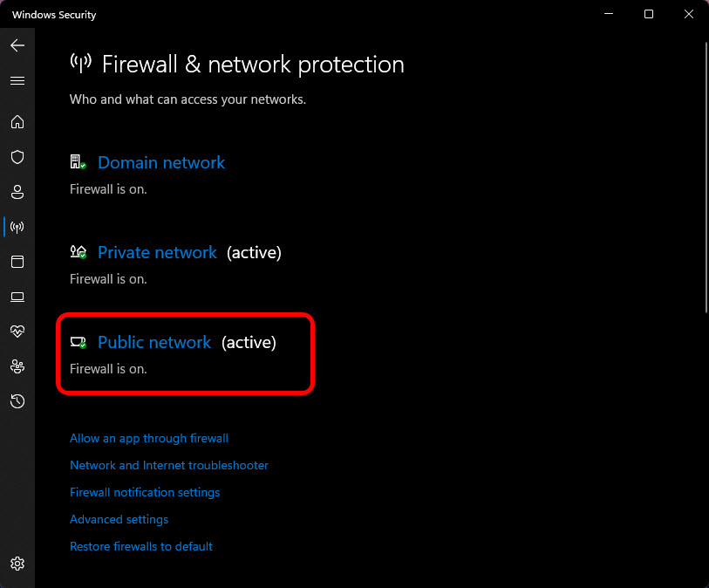The image size is (709, 588).
Task: Open Account protection person icon
Action: (x=17, y=192)
